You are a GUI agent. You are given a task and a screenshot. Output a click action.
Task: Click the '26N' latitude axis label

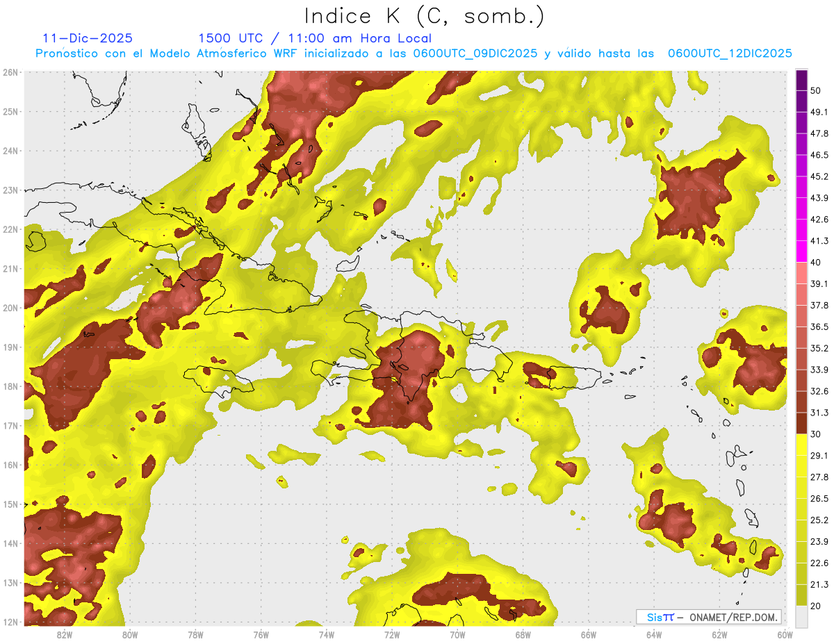(10, 72)
